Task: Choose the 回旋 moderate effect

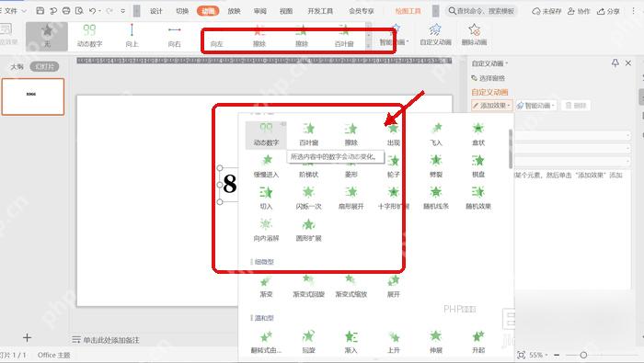Action: 308,343
